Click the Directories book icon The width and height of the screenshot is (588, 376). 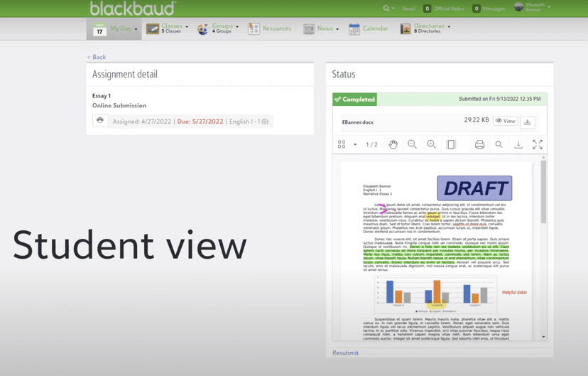[405, 29]
